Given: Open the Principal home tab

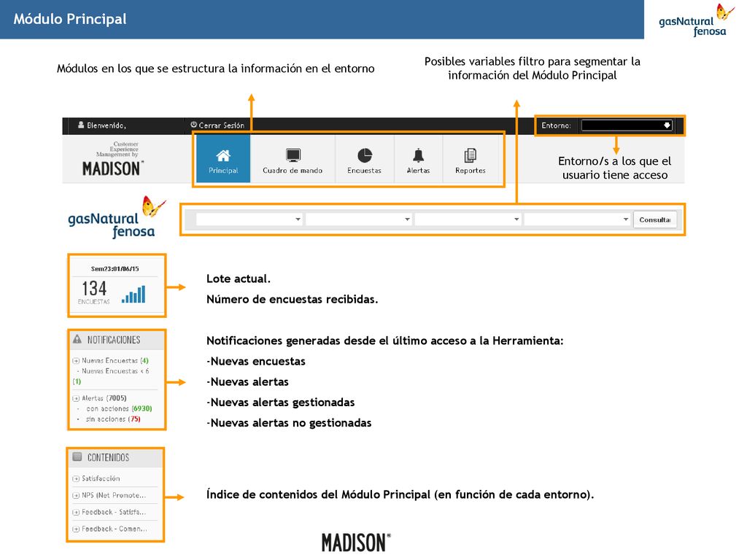Looking at the screenshot, I should coord(223,158).
